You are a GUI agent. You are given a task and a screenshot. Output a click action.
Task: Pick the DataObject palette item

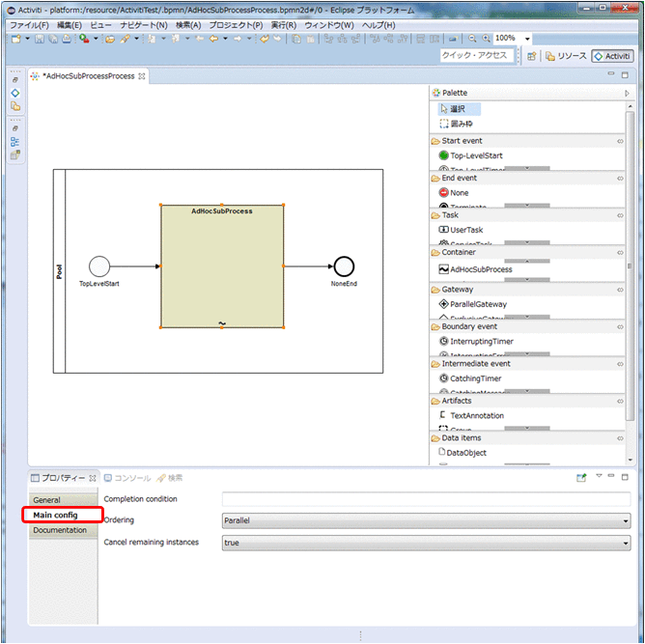coord(467,453)
